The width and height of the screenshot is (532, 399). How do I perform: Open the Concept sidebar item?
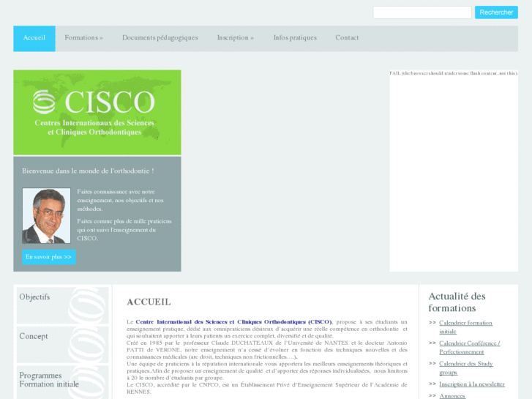(62, 345)
